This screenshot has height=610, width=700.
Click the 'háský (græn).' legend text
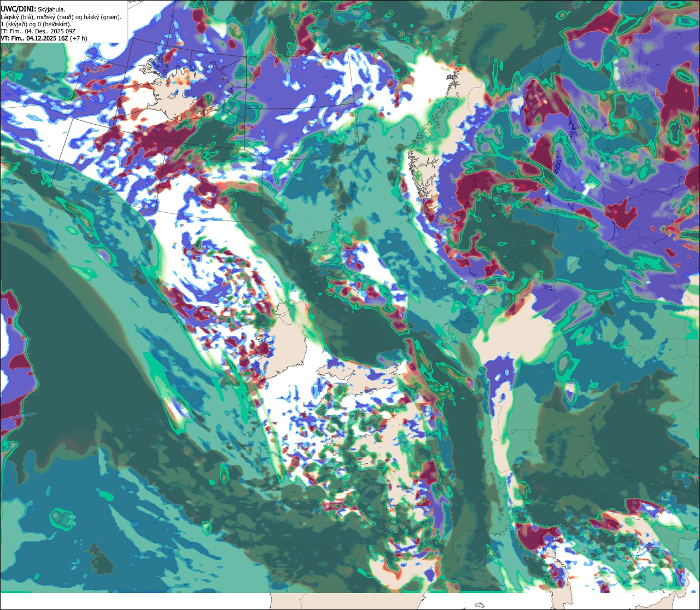(x=103, y=18)
